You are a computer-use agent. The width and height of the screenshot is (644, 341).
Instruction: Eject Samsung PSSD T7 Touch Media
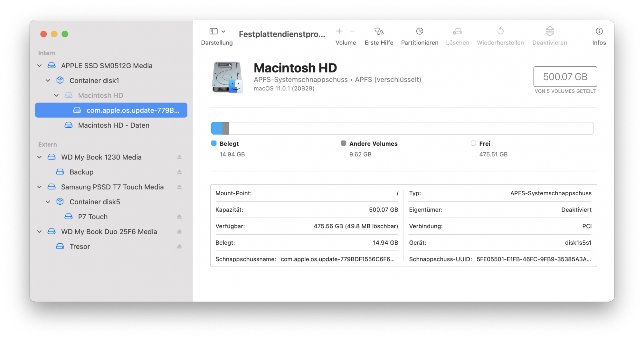[x=179, y=187]
